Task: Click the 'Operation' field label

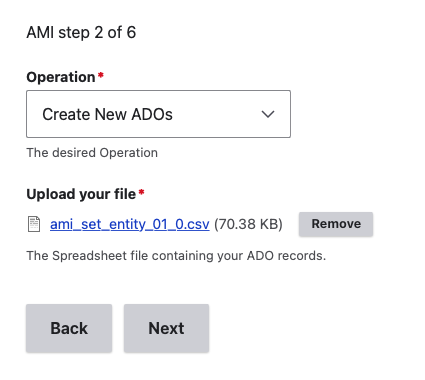Action: click(61, 77)
